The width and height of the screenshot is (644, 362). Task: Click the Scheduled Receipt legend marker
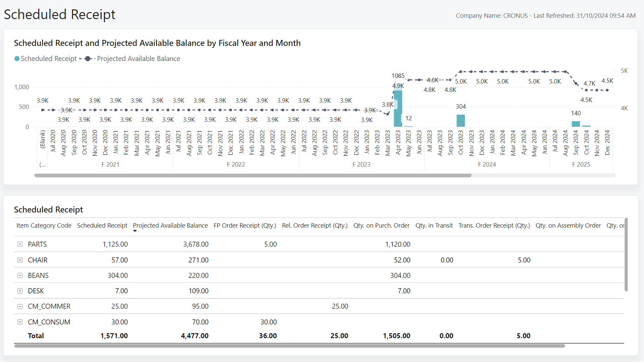16,58
